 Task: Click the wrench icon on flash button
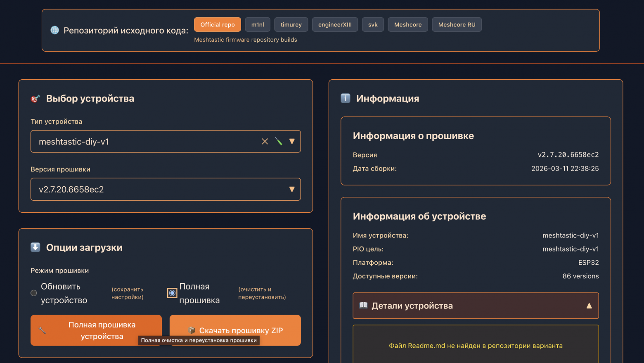[42, 330]
